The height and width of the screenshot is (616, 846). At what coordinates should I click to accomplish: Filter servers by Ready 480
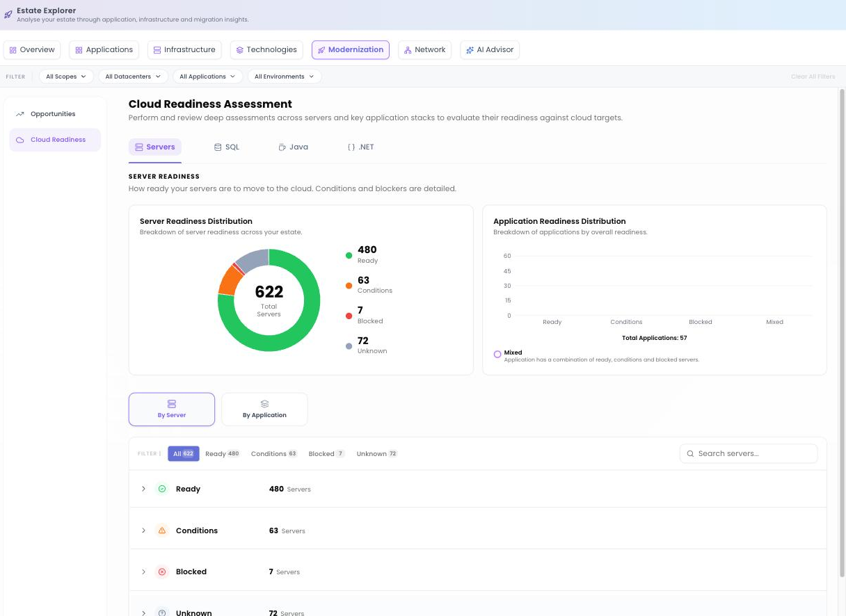pos(223,454)
